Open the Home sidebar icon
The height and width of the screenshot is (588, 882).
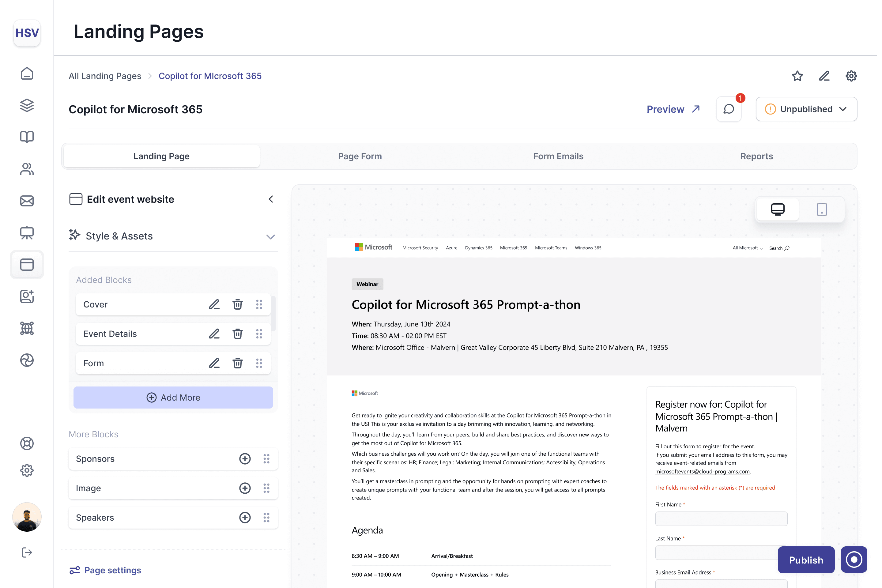click(x=27, y=73)
